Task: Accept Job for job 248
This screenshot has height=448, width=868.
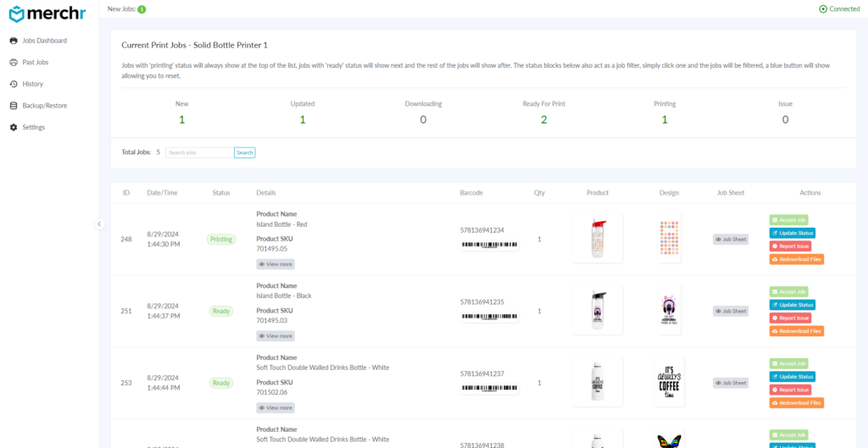Action: coord(788,219)
